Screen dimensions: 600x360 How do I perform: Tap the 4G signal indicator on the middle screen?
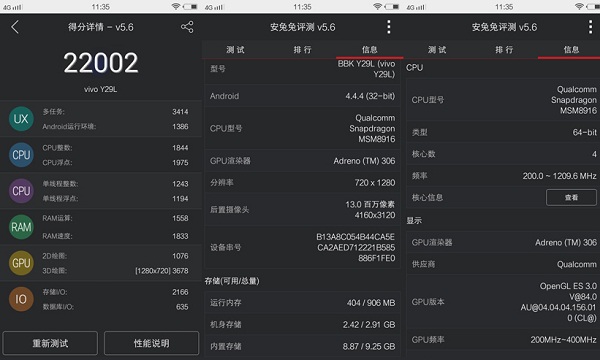coord(214,7)
